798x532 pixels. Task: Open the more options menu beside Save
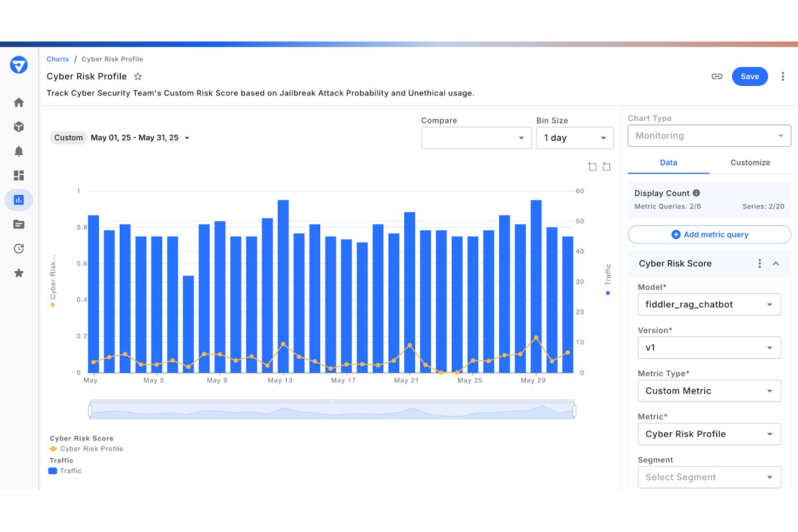(x=783, y=77)
